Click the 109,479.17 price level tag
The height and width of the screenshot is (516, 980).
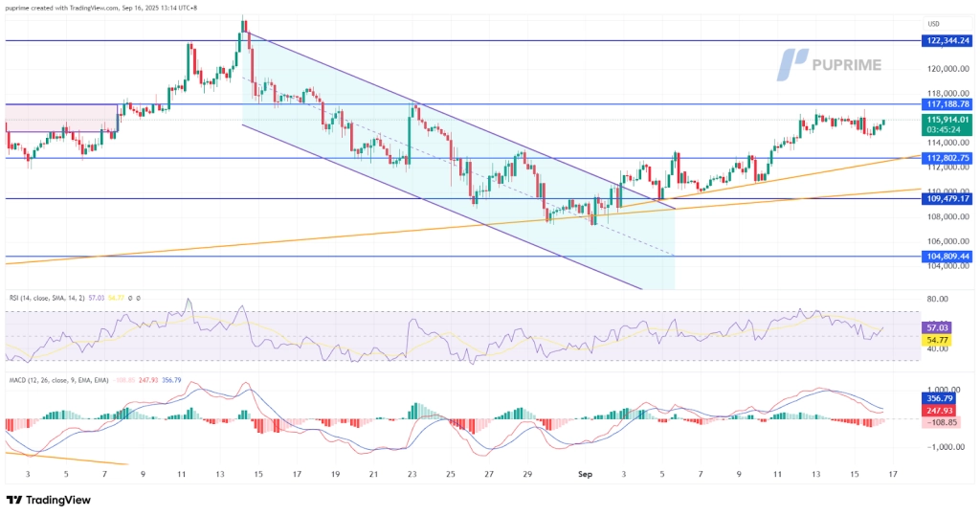coord(947,198)
